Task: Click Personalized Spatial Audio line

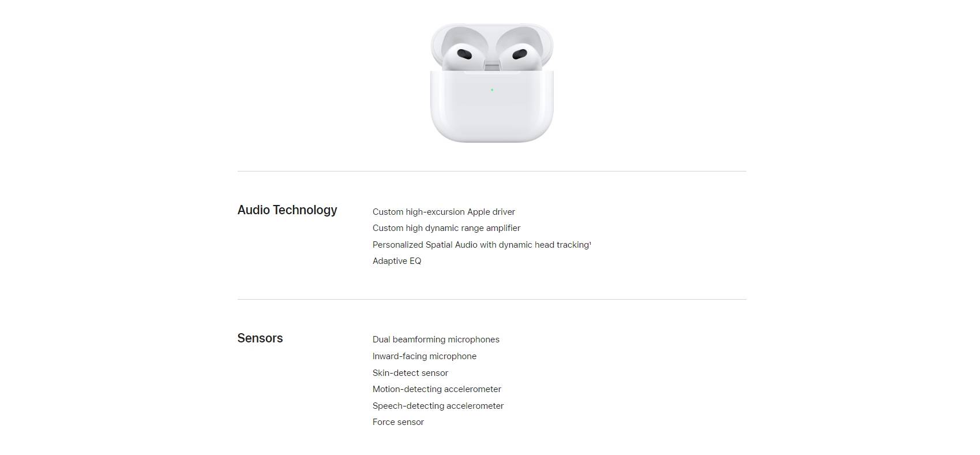Action: (480, 245)
